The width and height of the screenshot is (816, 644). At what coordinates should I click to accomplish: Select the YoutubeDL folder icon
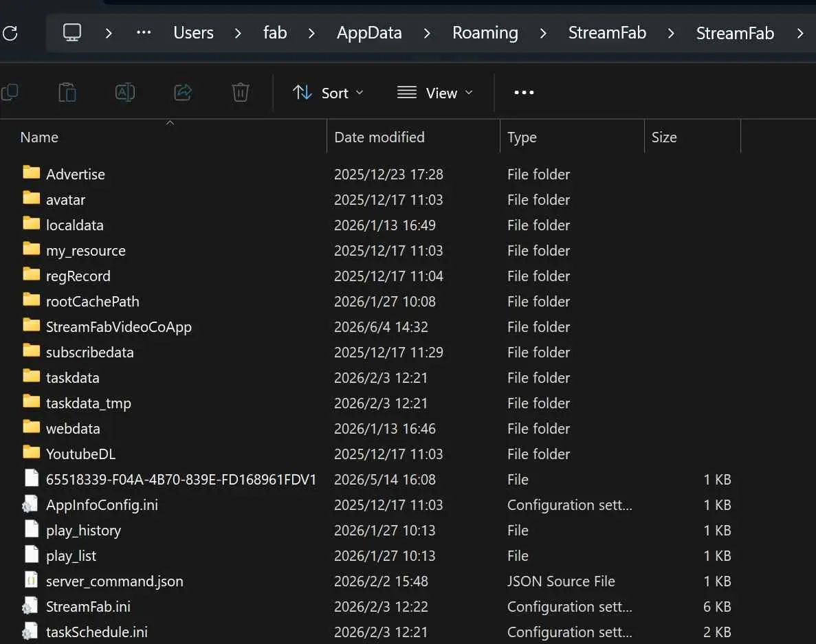[31, 452]
